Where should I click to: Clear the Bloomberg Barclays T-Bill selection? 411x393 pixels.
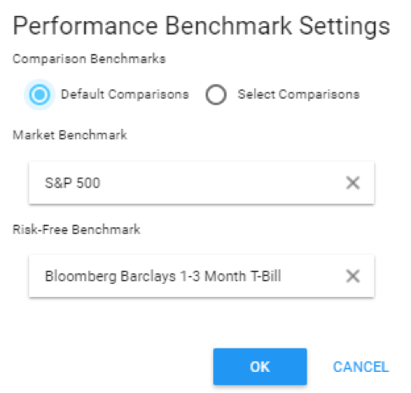pyautogui.click(x=353, y=276)
